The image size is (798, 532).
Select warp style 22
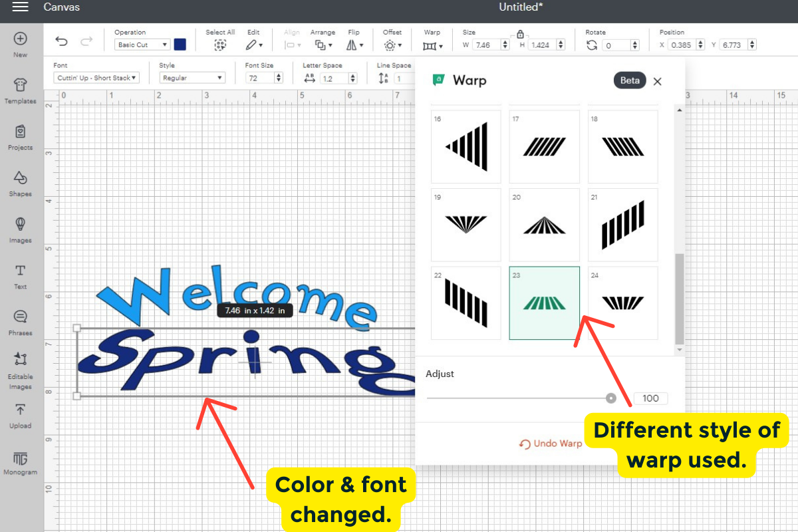click(466, 303)
